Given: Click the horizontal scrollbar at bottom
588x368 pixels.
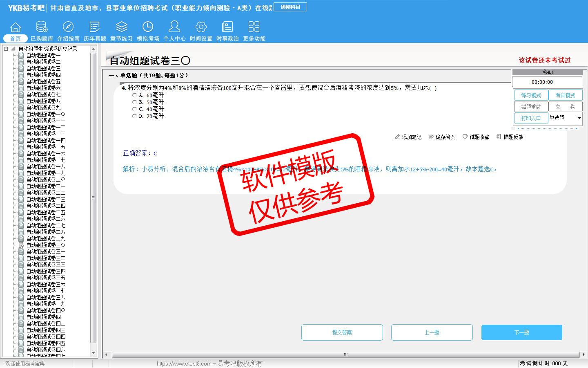Looking at the screenshot, I should 345,355.
